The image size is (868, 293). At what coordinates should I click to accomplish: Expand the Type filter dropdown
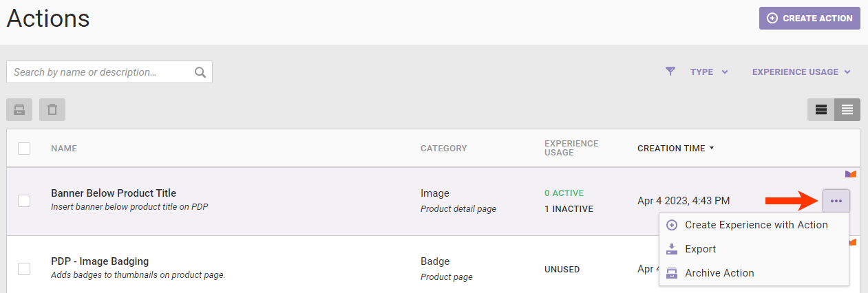(709, 72)
